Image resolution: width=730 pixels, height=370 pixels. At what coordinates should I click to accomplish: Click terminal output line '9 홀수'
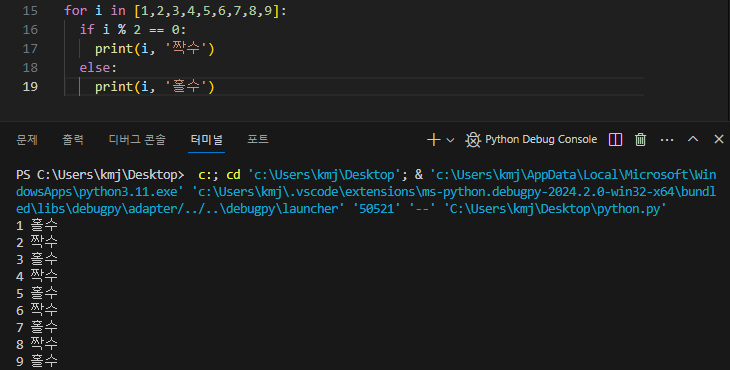[x=37, y=361]
